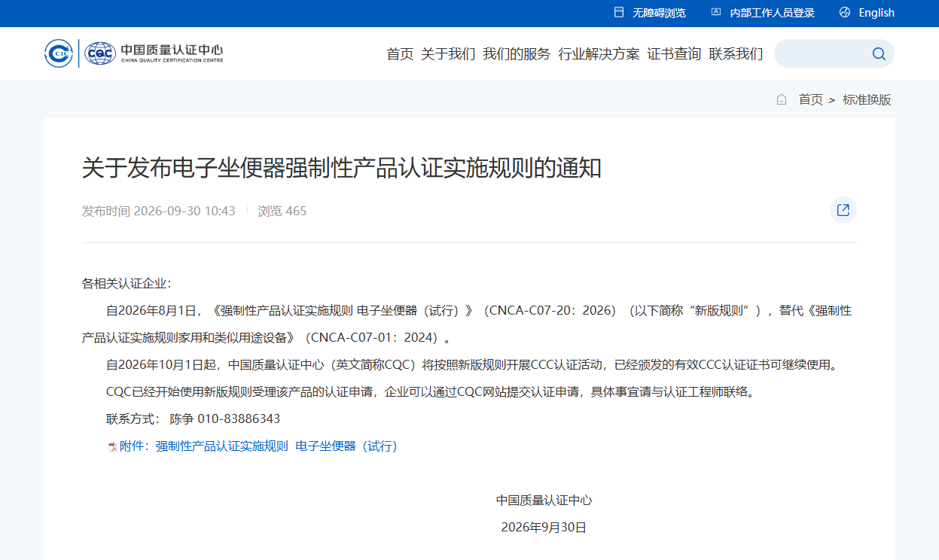Click the globe icon next to English
Image resolution: width=939 pixels, height=560 pixels.
point(845,12)
